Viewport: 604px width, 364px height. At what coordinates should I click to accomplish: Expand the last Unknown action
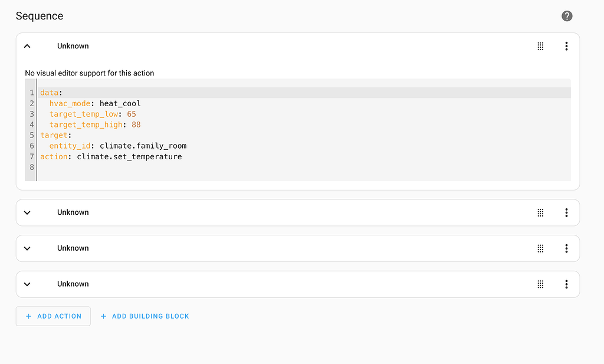click(x=27, y=284)
